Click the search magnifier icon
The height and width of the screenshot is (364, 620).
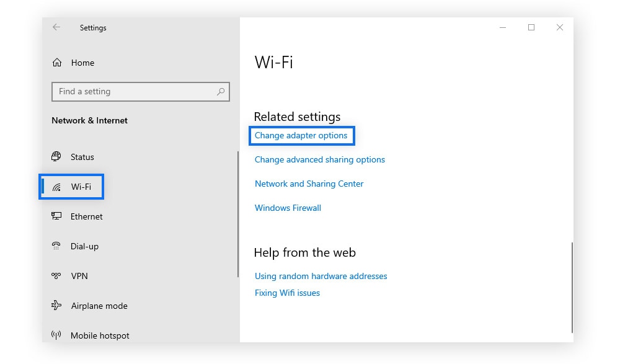(221, 92)
